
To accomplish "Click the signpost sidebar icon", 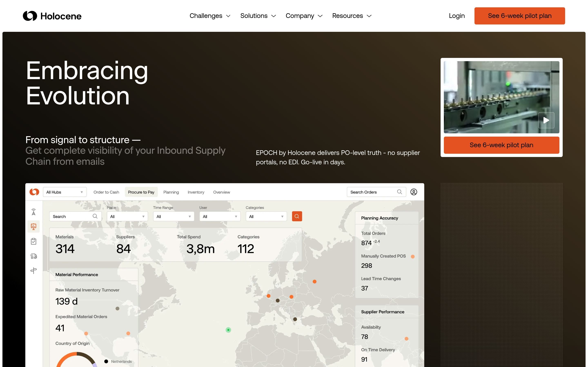I will pos(33,270).
